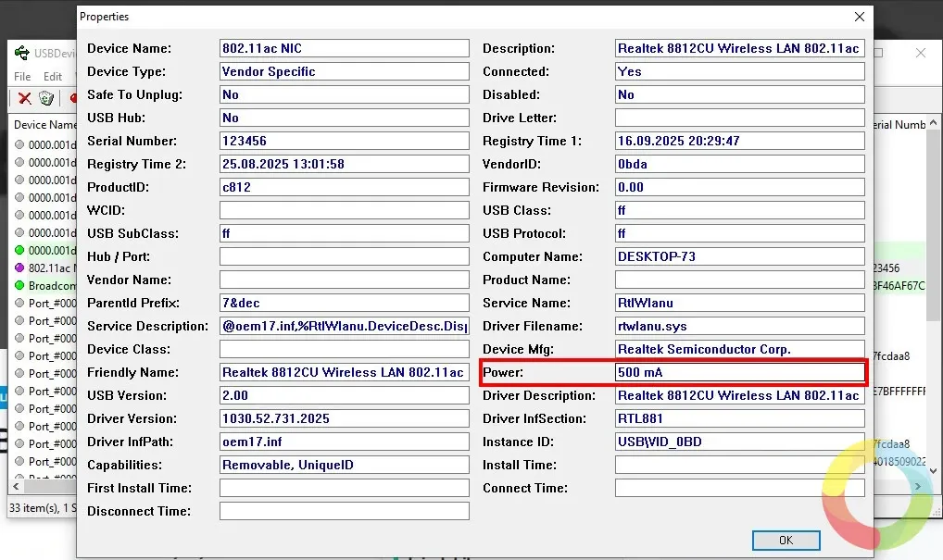This screenshot has height=560, width=943.
Task: Click the Driver InfSection field 'RTL881'
Action: coord(740,418)
